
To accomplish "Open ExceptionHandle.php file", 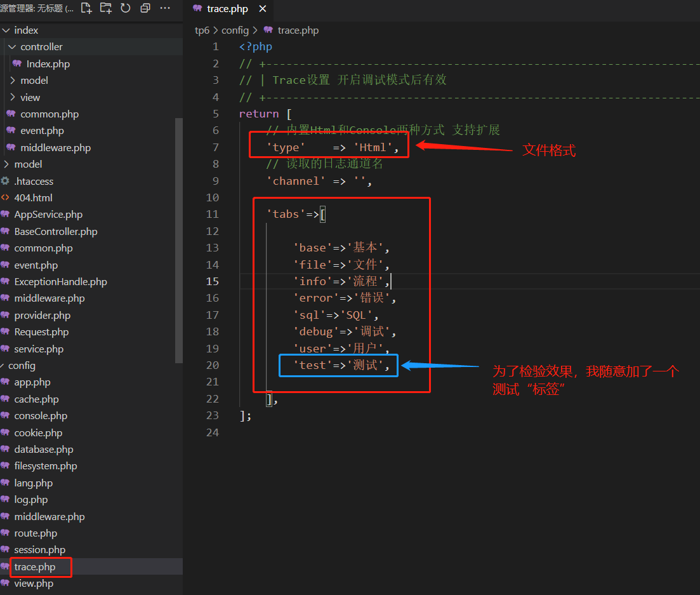I will click(61, 282).
